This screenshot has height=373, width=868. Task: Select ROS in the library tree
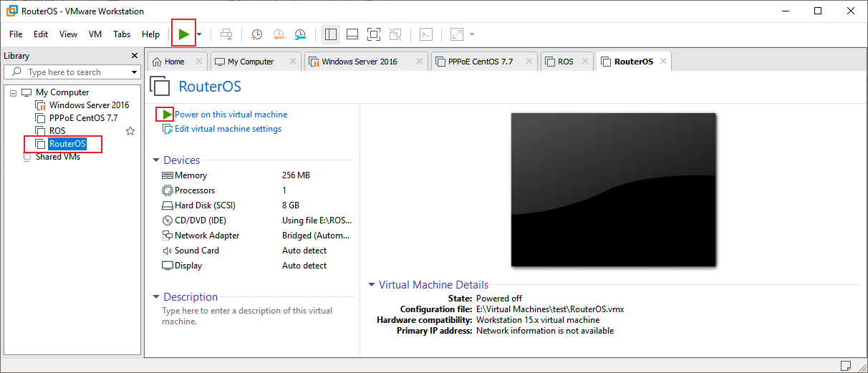(57, 131)
